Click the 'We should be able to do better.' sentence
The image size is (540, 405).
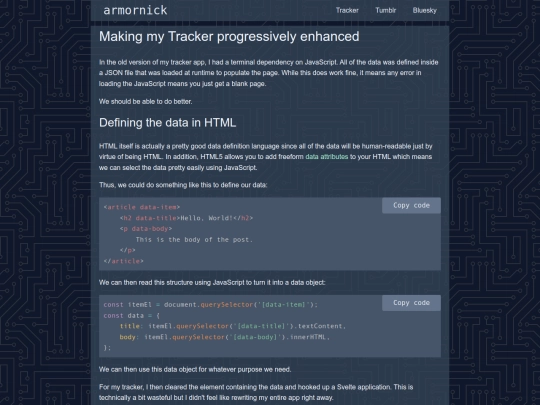pos(146,102)
